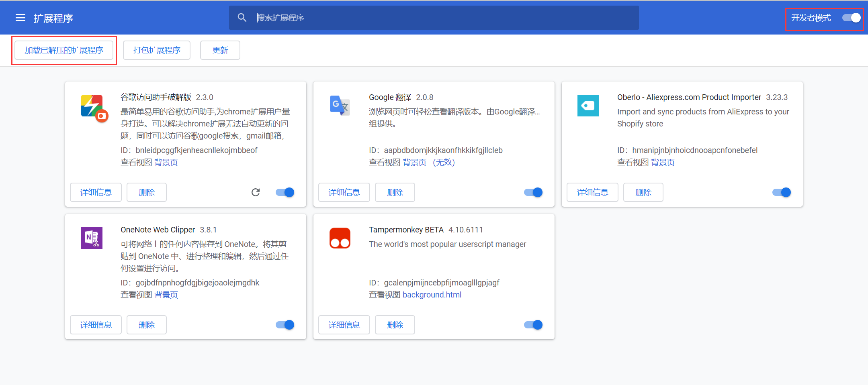Click the Oberlo extension icon
The height and width of the screenshot is (385, 868).
point(588,106)
